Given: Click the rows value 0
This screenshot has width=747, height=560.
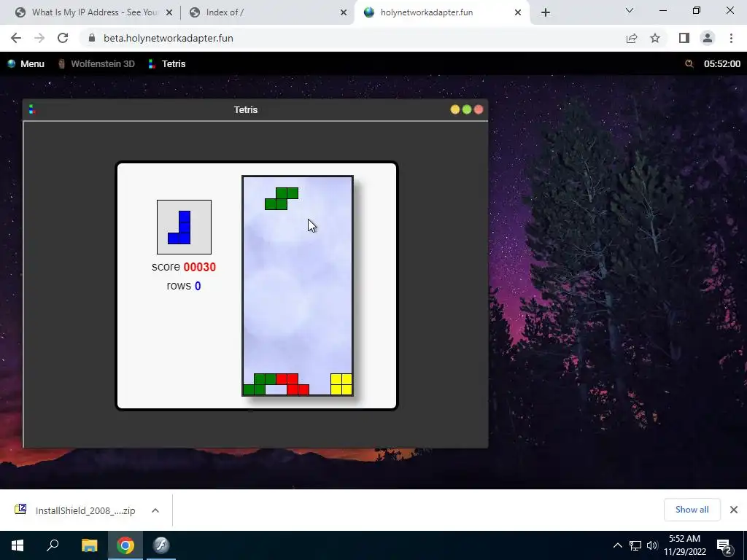Looking at the screenshot, I should (198, 286).
